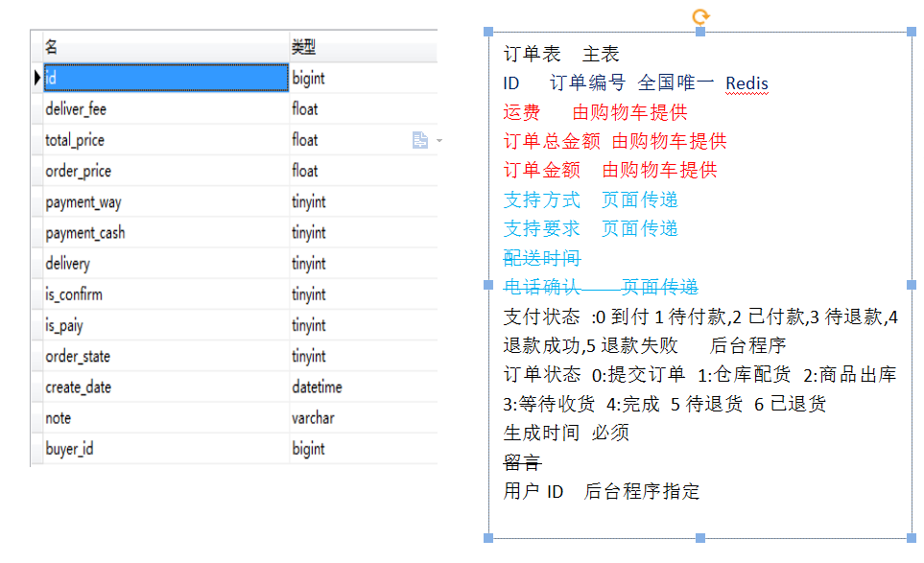The width and height of the screenshot is (924, 563).
Task: Click the red 订单总金额 text line
Action: (615, 141)
